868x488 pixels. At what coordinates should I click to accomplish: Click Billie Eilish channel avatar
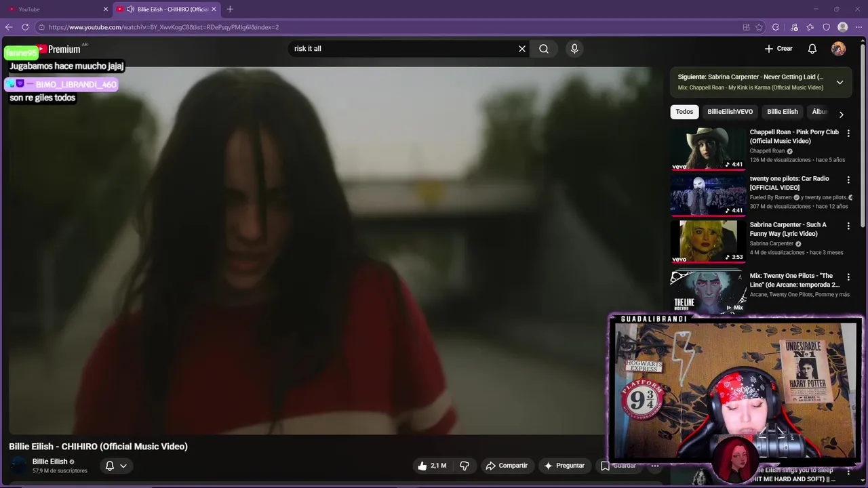point(19,466)
